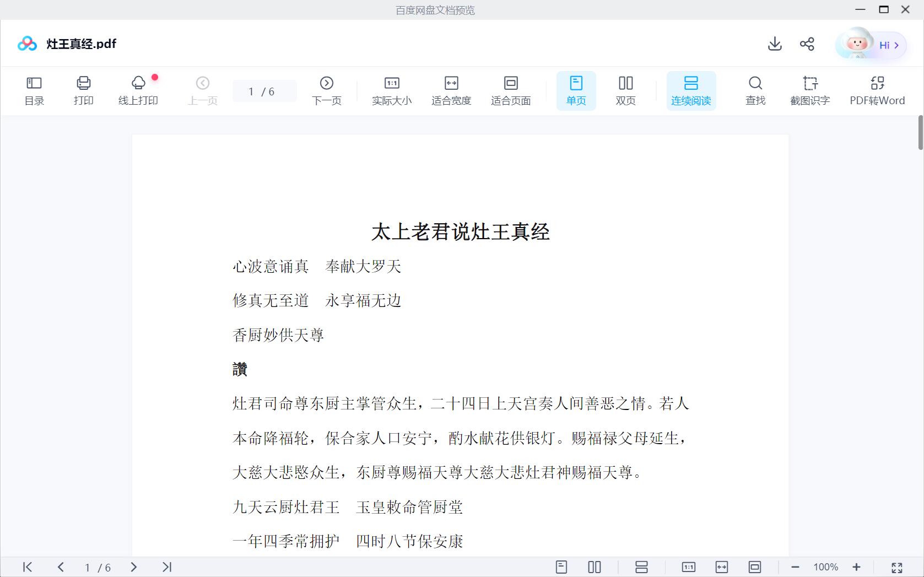
Task: Click the share icon in header
Action: pos(807,44)
